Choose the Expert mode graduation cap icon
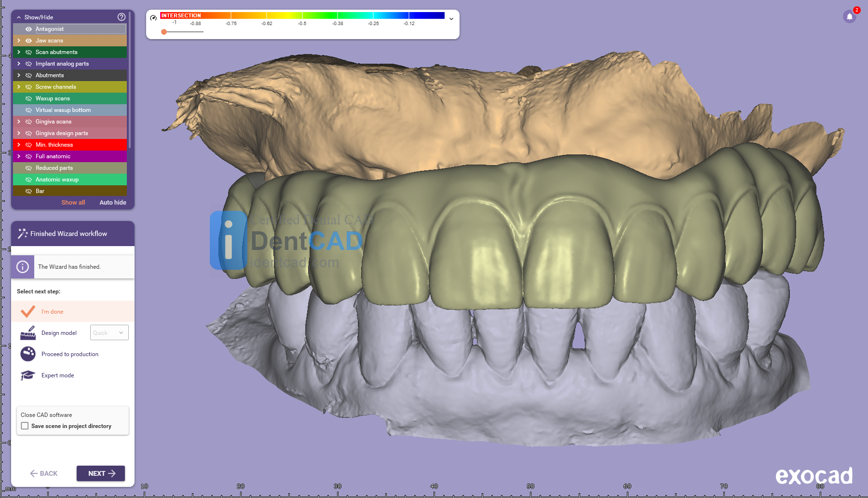The image size is (868, 498). tap(28, 375)
